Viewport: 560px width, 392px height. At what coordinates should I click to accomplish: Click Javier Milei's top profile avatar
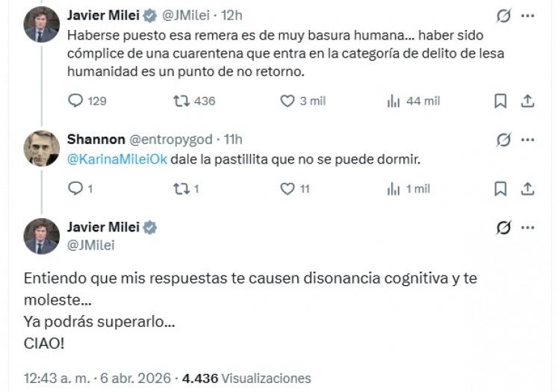[41, 25]
